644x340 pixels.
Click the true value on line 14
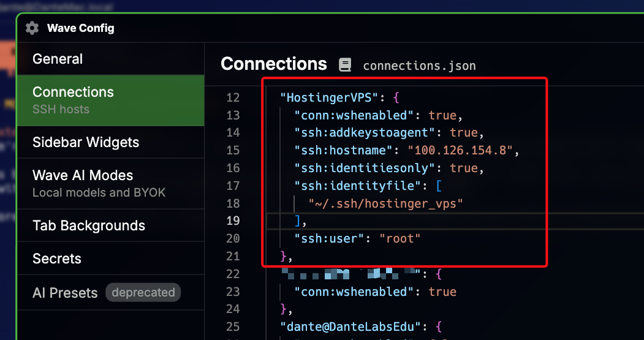(464, 133)
